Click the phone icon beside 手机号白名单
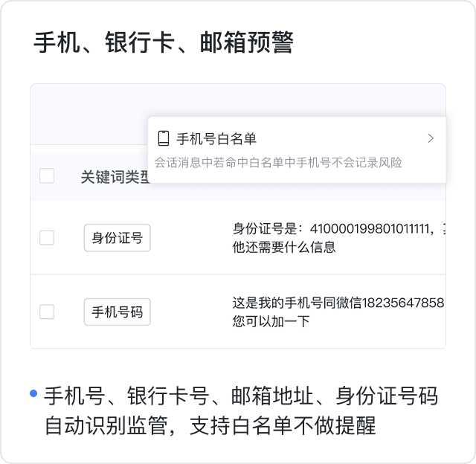The width and height of the screenshot is (476, 464). [164, 138]
